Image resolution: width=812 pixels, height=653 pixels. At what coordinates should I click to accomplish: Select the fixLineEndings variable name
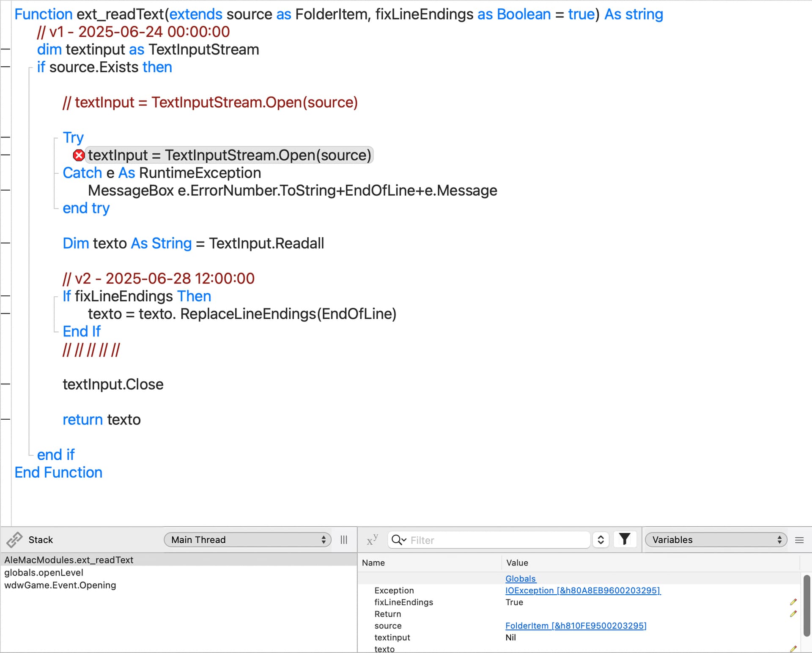click(403, 602)
